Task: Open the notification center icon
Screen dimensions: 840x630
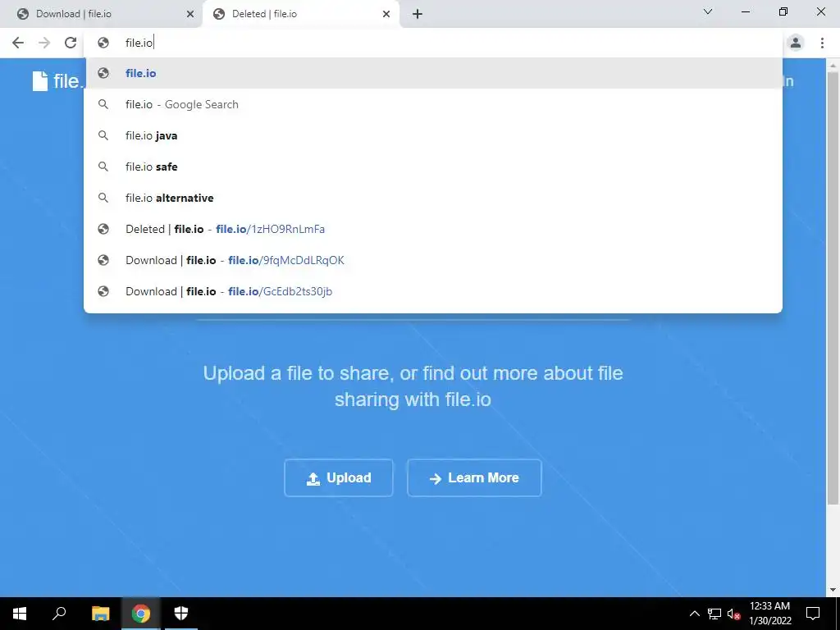Action: pos(813,614)
